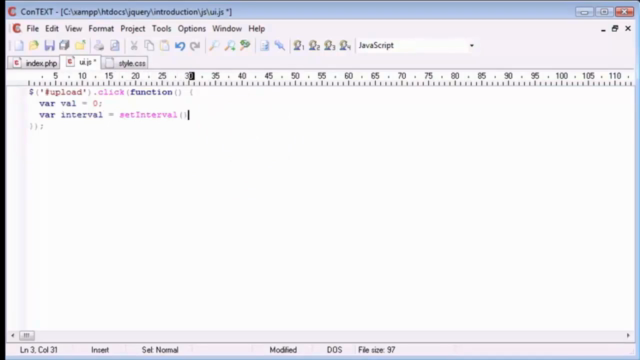Open the JavaScript highlighter dropdown

pos(471,45)
